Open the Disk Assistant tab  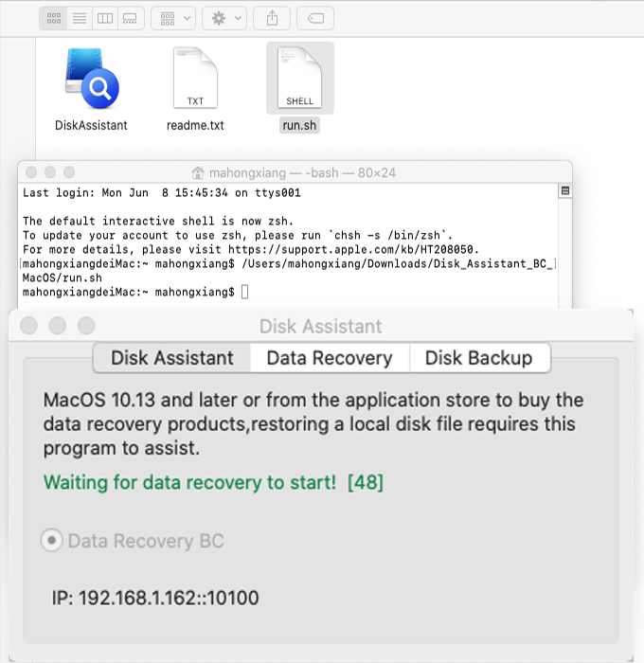pos(172,358)
